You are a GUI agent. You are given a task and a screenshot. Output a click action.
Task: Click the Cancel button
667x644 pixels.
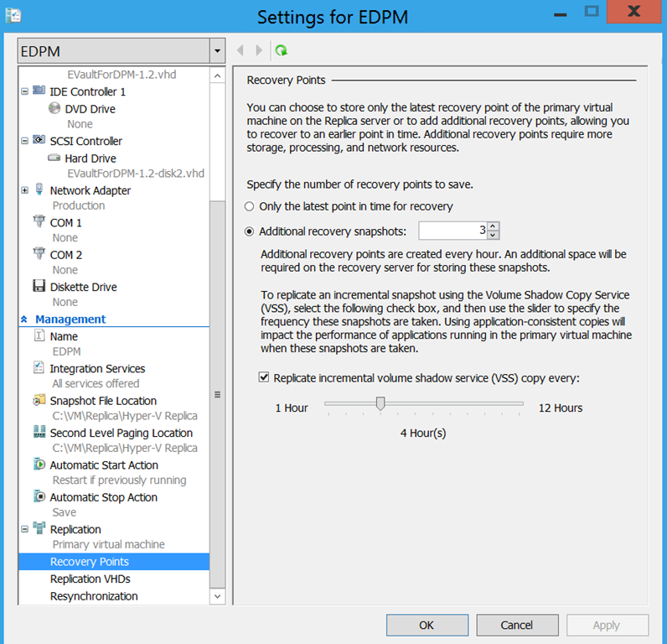[517, 625]
